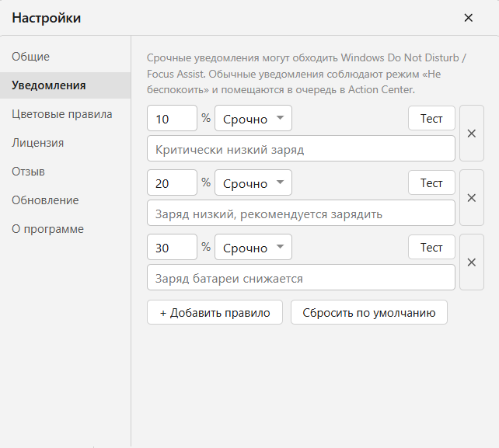Test the 20% notification rule
Viewport: 499px width, 448px height.
coord(431,182)
